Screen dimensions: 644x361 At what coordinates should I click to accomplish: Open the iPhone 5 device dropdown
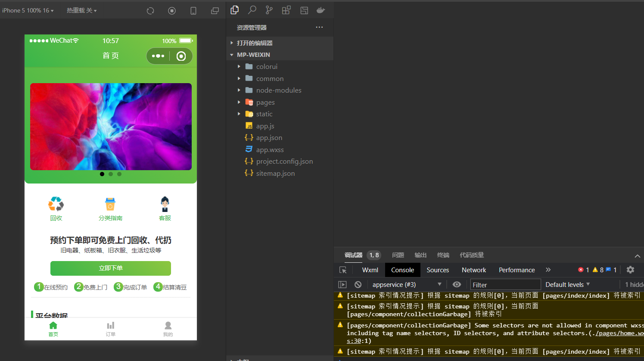[x=28, y=10]
